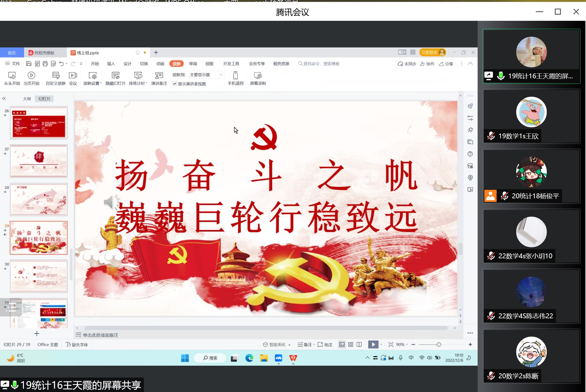Click 隐藏幻灯片 hide slide icon
Image resolution: width=586 pixels, height=392 pixels.
click(115, 75)
